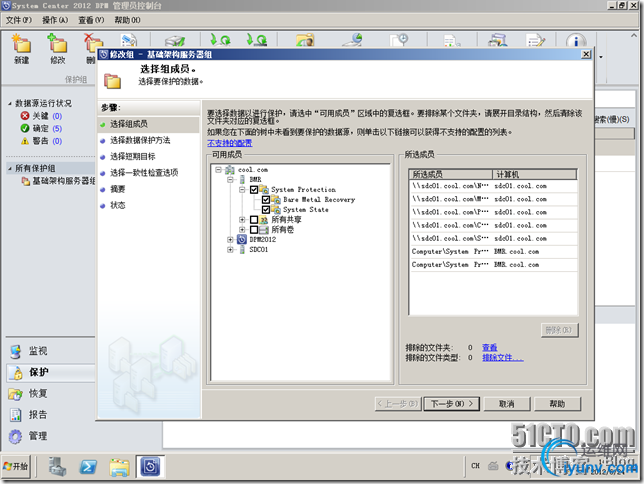
Task: Go to 摘要 summary wizard step
Action: click(117, 189)
